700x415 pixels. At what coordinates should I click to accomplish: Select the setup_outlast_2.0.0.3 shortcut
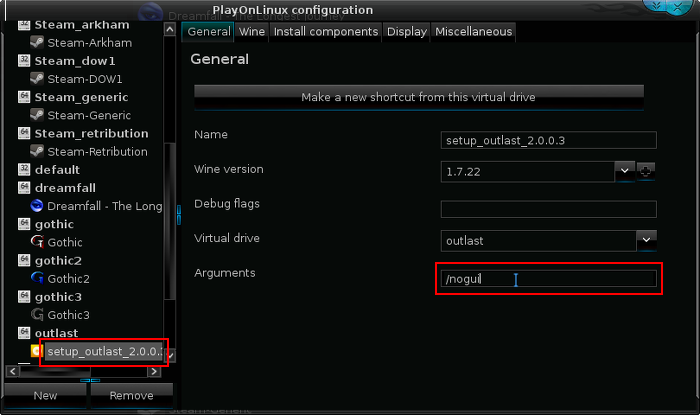click(104, 351)
